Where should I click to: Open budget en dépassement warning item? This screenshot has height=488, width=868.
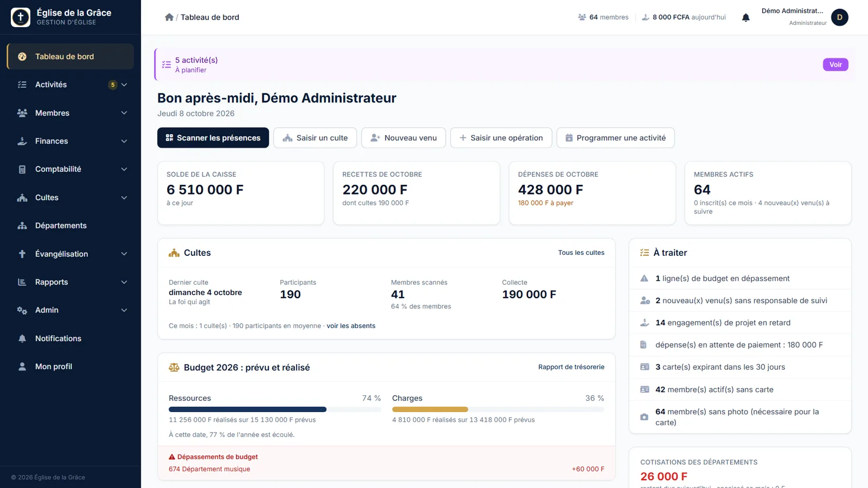pos(740,278)
